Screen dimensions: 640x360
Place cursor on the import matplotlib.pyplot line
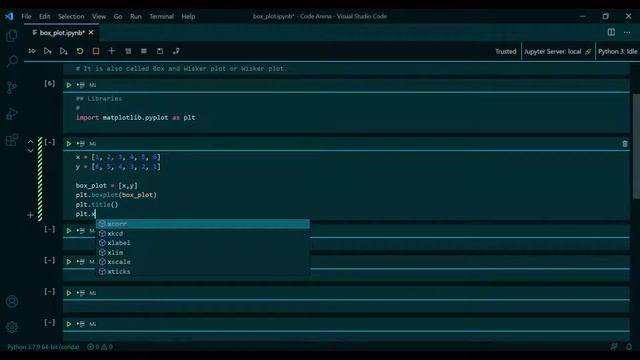click(x=136, y=118)
